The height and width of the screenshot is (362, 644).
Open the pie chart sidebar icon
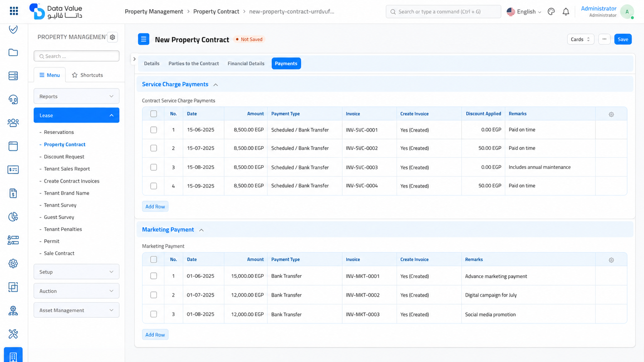click(x=13, y=217)
